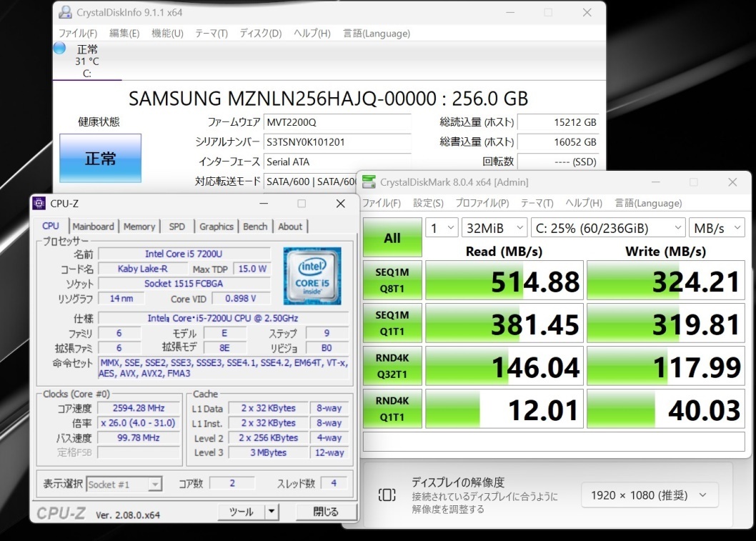Open ヘルプ(H) menu in CrystalDiskMark

584,203
